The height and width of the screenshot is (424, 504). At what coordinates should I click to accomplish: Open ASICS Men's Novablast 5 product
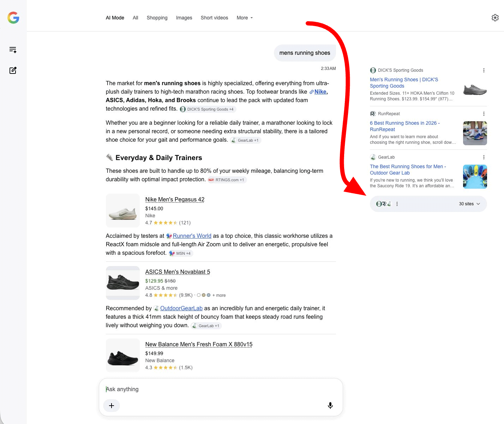178,272
